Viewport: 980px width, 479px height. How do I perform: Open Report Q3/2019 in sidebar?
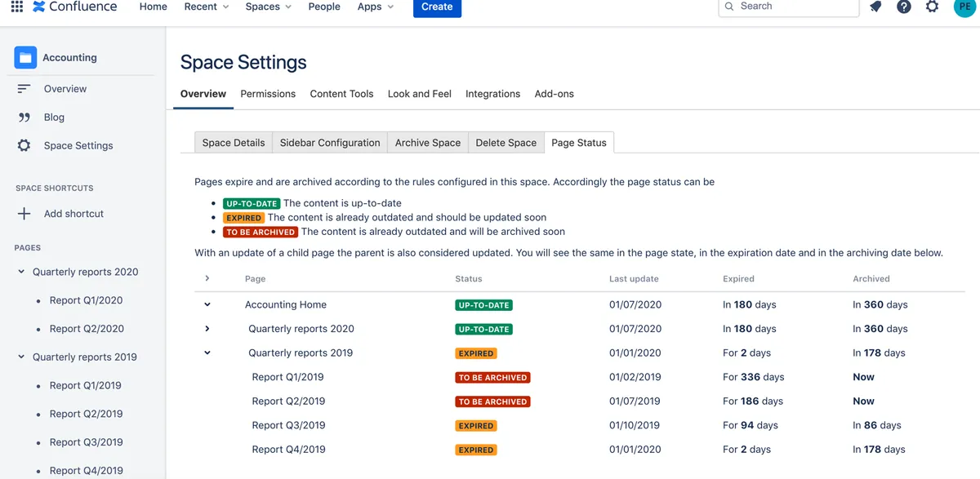point(86,442)
